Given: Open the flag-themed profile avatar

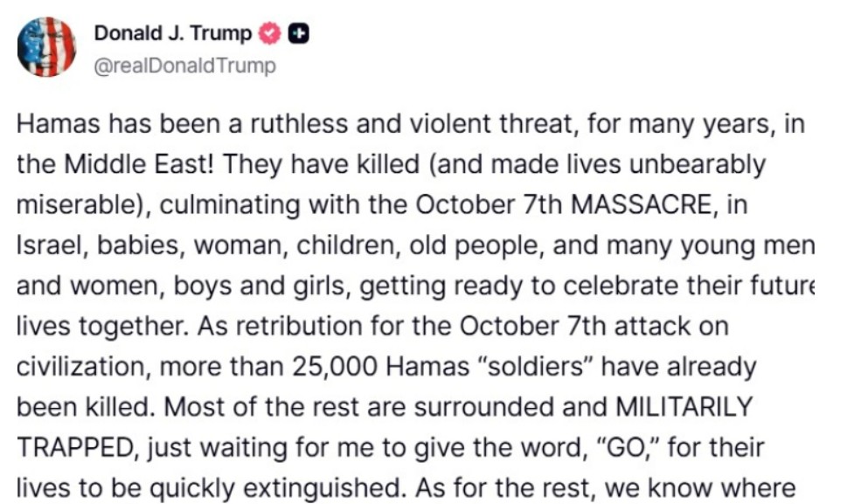Looking at the screenshot, I should pyautogui.click(x=46, y=46).
